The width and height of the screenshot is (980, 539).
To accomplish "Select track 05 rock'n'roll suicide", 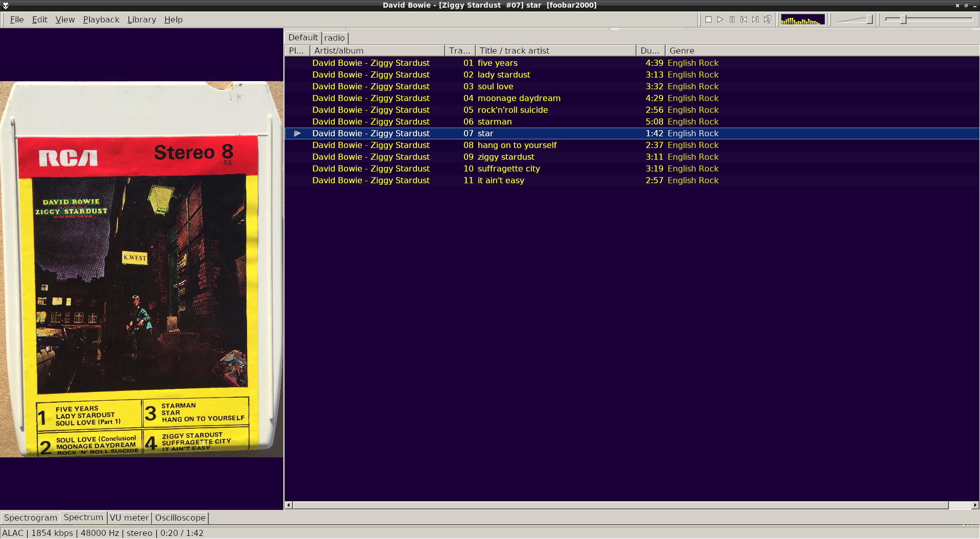I will [632, 110].
